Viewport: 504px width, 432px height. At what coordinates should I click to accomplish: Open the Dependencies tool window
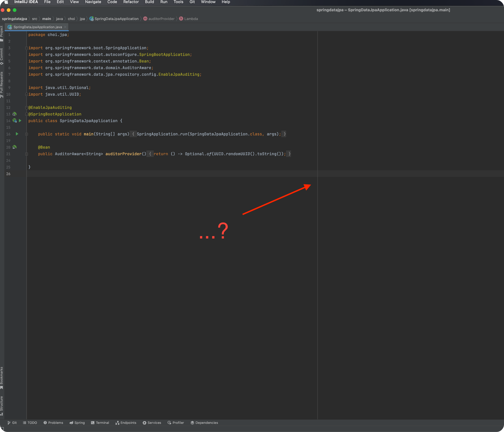(204, 423)
